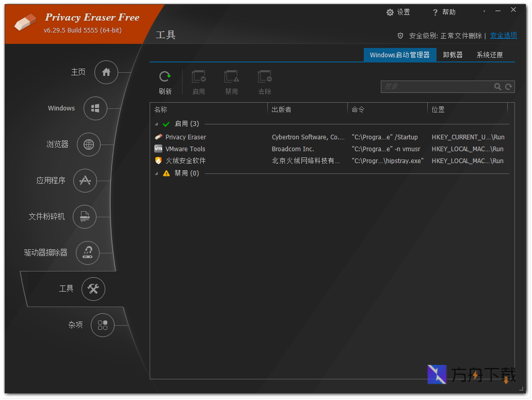The width and height of the screenshot is (532, 400).
Task: Click the Broadcom Inc. publisher cell
Action: (293, 149)
